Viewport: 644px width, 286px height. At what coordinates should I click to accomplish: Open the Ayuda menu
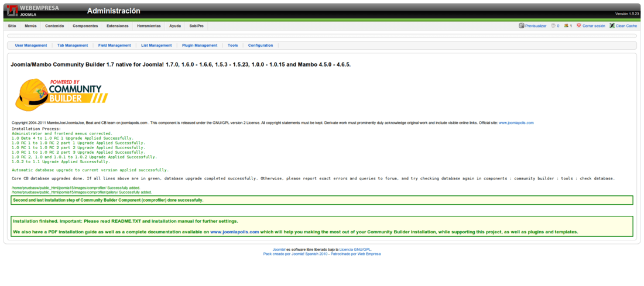(x=175, y=26)
